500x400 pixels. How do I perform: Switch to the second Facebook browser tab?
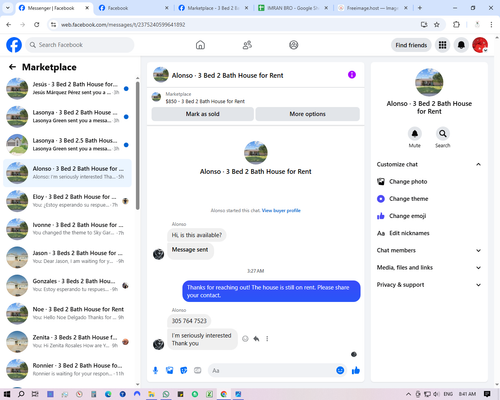[x=133, y=8]
